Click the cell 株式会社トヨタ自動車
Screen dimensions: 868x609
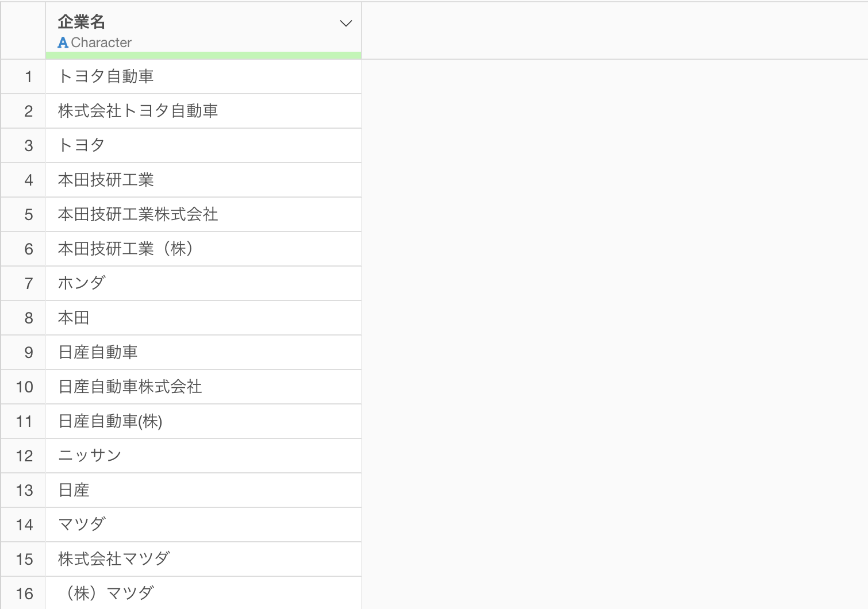tap(138, 111)
